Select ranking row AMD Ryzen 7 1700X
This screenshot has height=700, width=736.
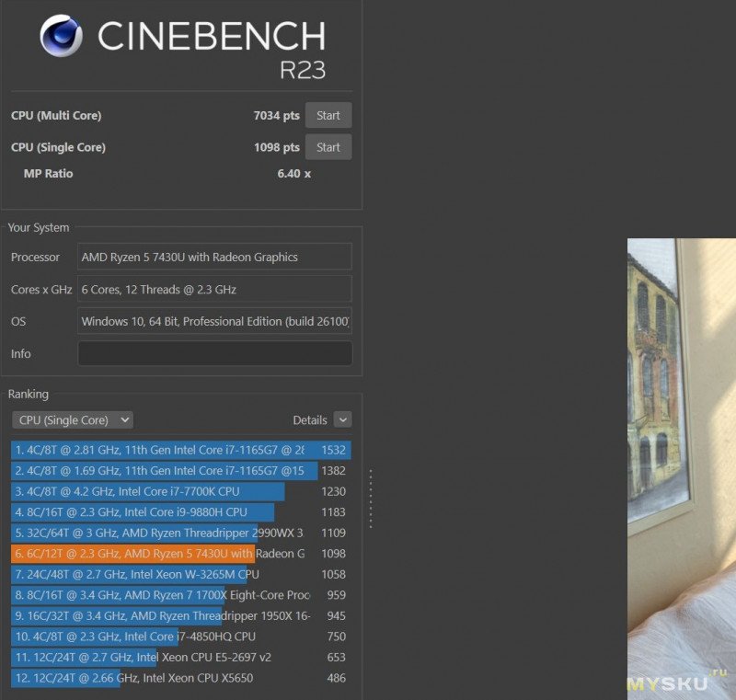181,595
